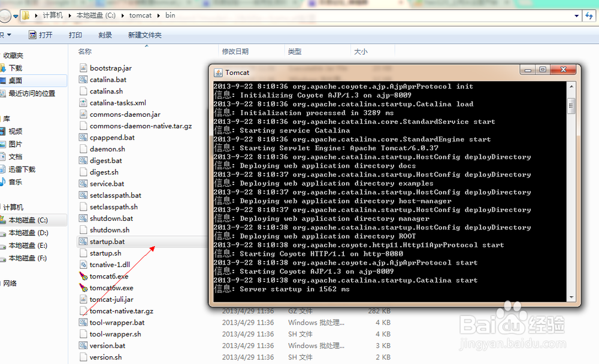Click the setclasspath.bat icon
The image size is (599, 364).
tap(83, 195)
